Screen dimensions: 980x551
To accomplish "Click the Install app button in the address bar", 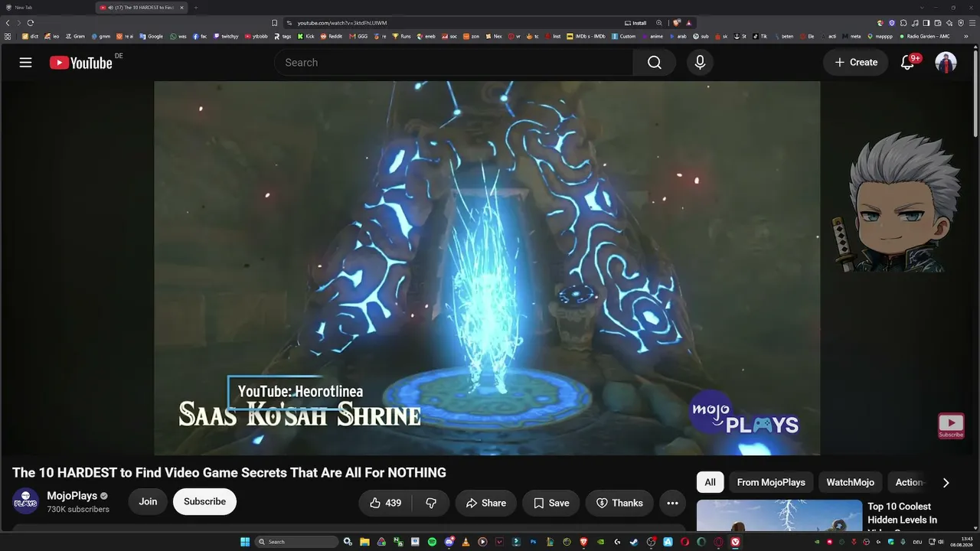I will 635,23.
